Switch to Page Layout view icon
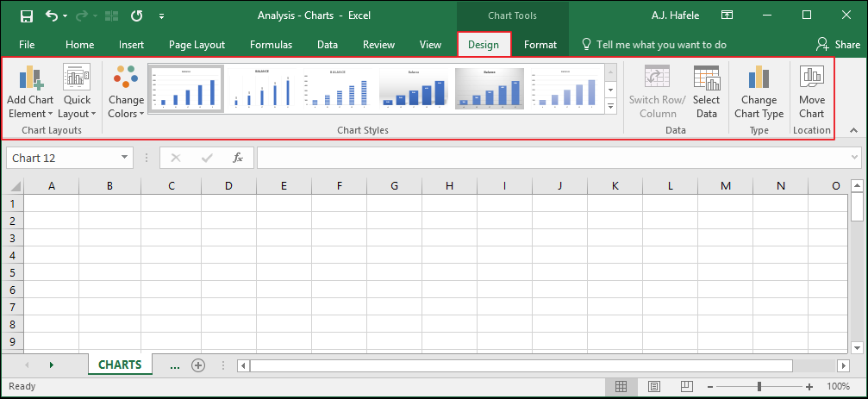Screen dimensions: 868x399 click(653, 386)
